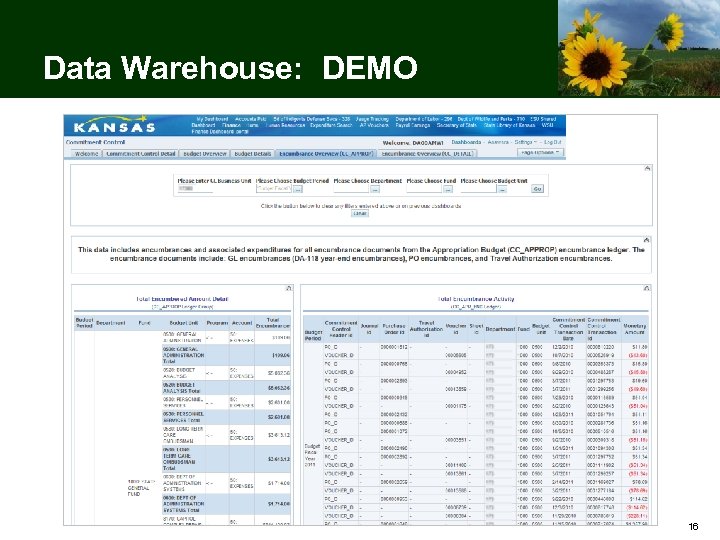Click the Monetary Amount column header
This screenshot has width=720, height=540.
coord(635,329)
